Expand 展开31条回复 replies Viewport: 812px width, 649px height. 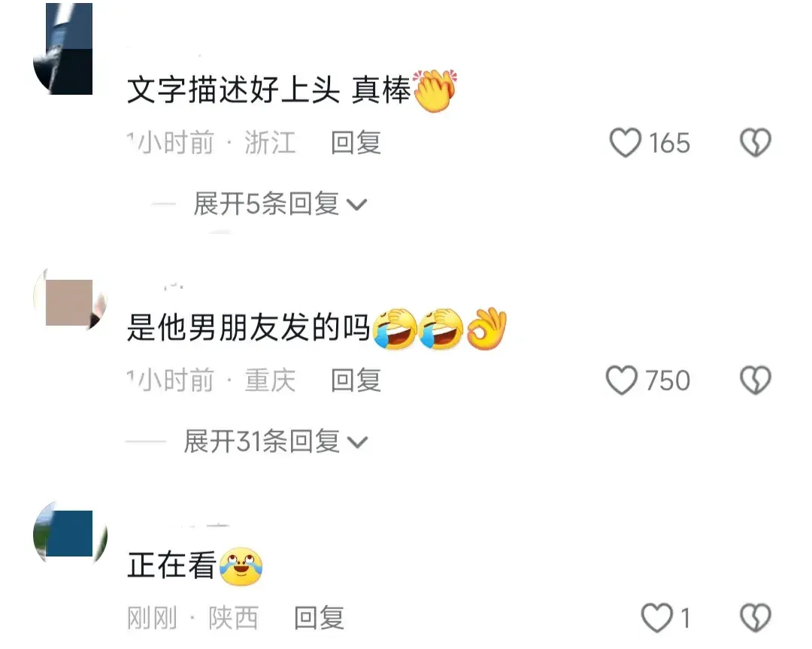click(276, 442)
